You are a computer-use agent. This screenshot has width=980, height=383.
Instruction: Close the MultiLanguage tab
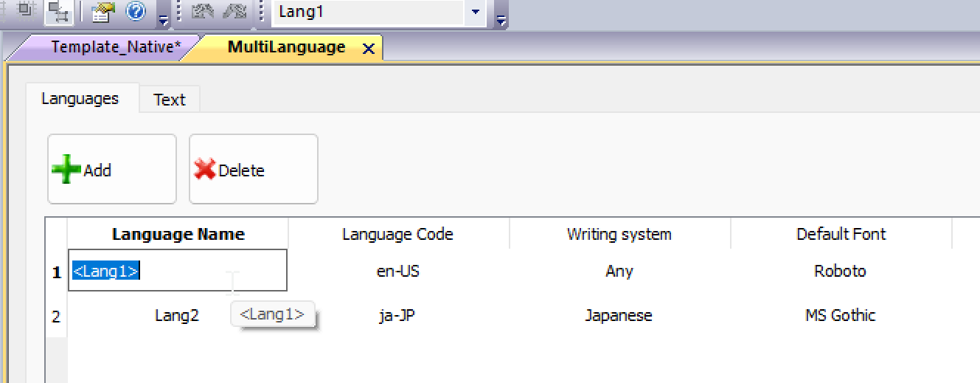point(369,49)
